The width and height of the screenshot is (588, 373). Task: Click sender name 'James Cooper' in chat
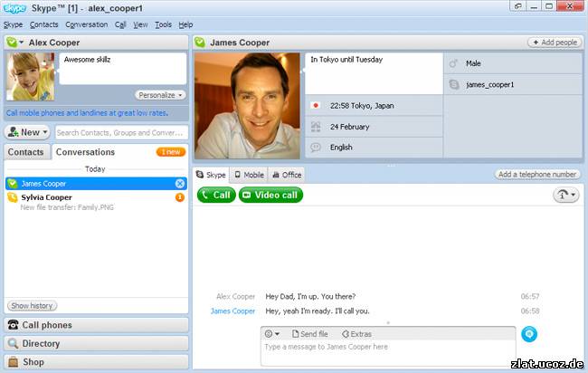232,311
